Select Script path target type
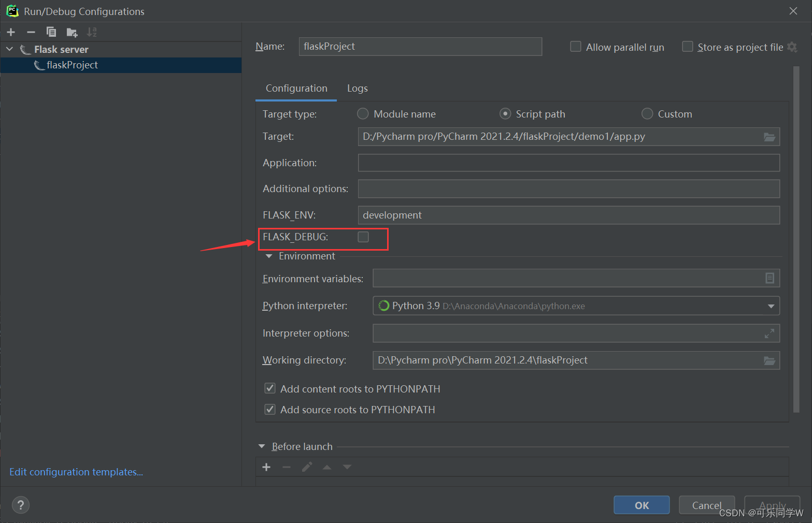The width and height of the screenshot is (812, 523). pos(505,113)
